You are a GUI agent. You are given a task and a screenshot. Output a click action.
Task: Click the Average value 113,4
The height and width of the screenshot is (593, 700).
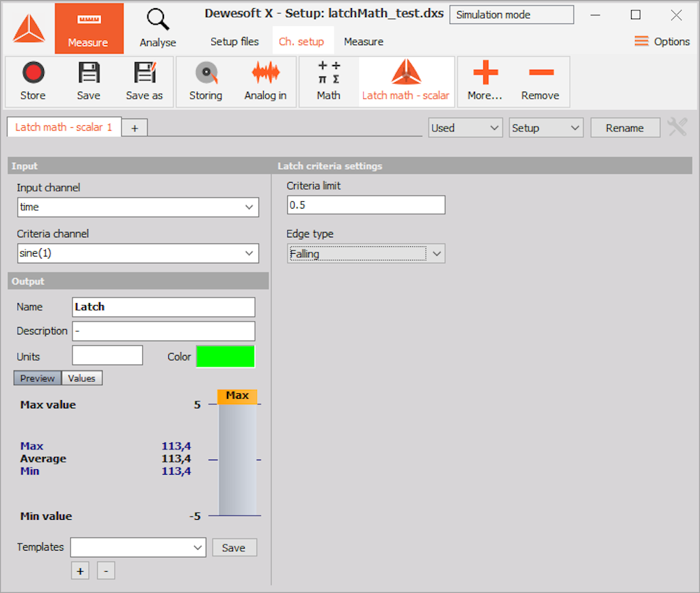click(x=176, y=458)
